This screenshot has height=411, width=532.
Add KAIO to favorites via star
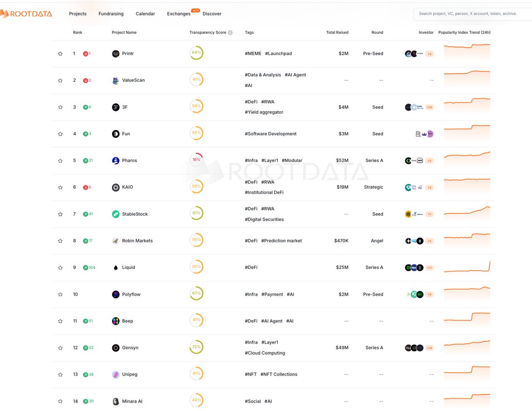[60, 187]
